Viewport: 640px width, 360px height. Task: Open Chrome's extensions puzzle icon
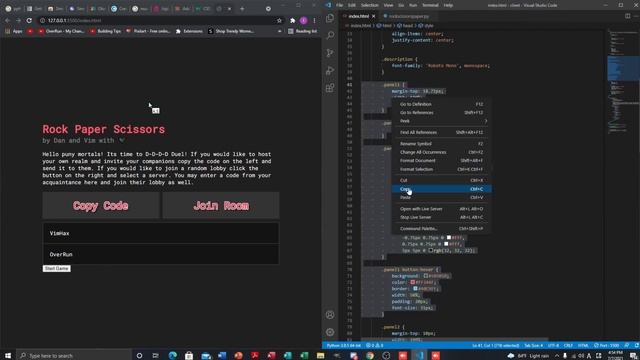pos(293,20)
